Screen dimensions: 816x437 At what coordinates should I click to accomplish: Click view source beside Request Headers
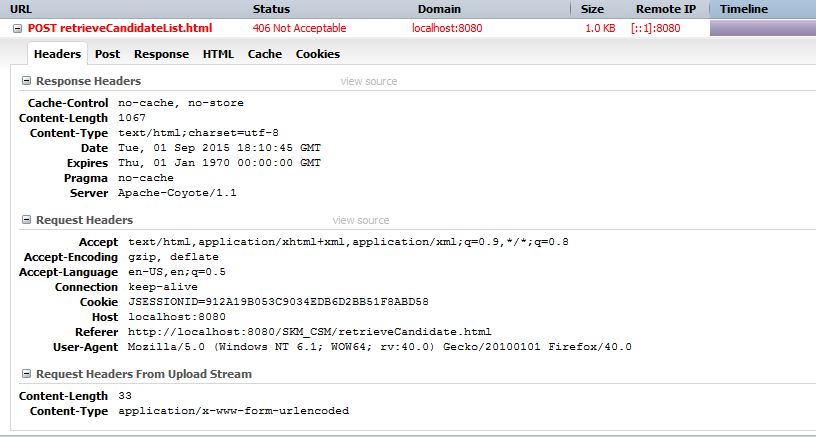tap(360, 220)
